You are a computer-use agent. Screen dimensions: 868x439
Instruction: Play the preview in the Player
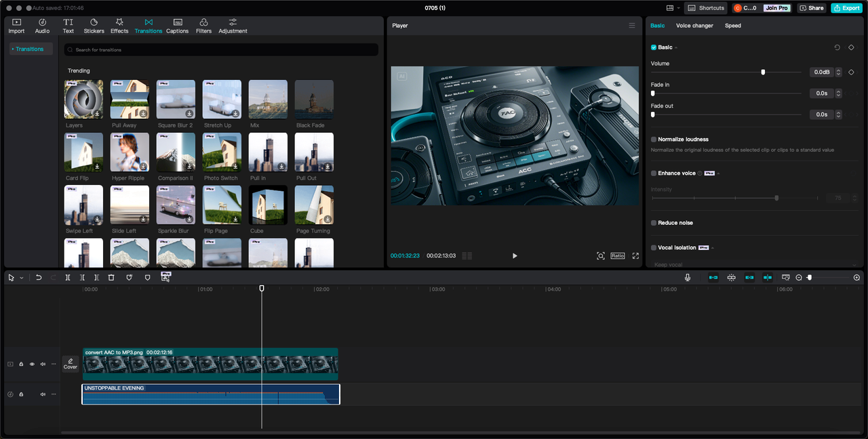pyautogui.click(x=515, y=256)
